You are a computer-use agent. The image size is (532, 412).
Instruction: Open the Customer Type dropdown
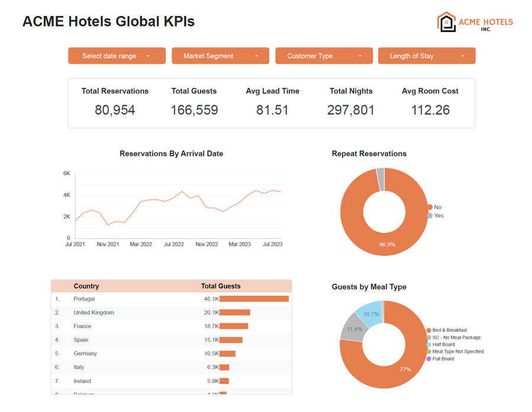click(x=324, y=56)
